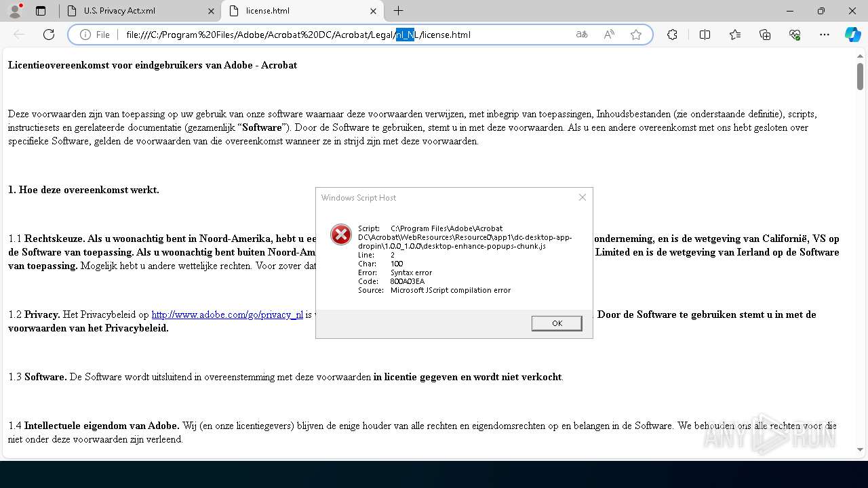Image resolution: width=868 pixels, height=488 pixels.
Task: Open the Copilot icon
Action: point(852,35)
